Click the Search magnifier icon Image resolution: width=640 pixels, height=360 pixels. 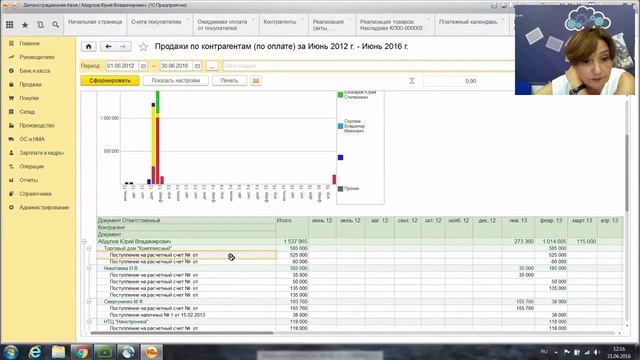point(56,25)
